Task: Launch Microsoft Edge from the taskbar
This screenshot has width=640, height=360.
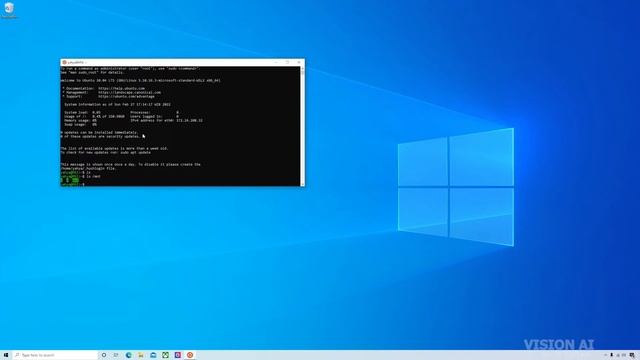Action: [129, 355]
